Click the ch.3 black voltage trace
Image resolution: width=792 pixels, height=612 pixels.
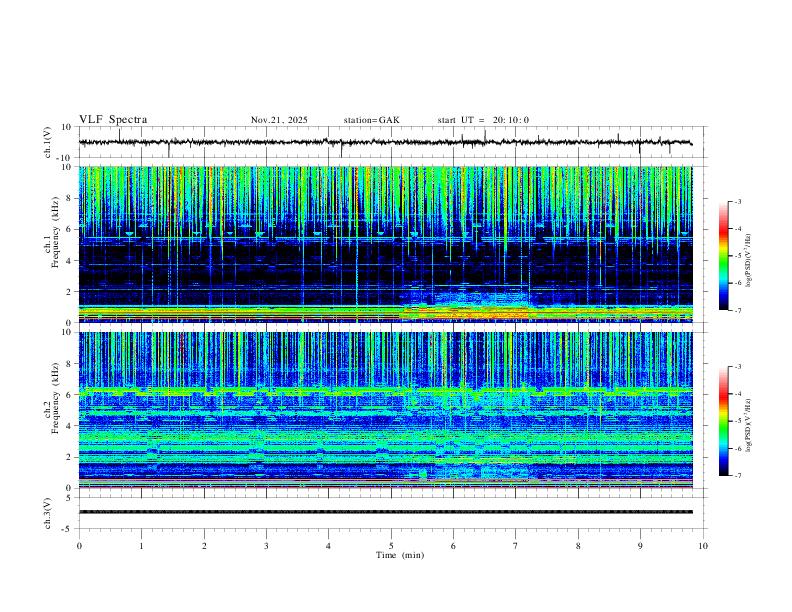click(385, 512)
